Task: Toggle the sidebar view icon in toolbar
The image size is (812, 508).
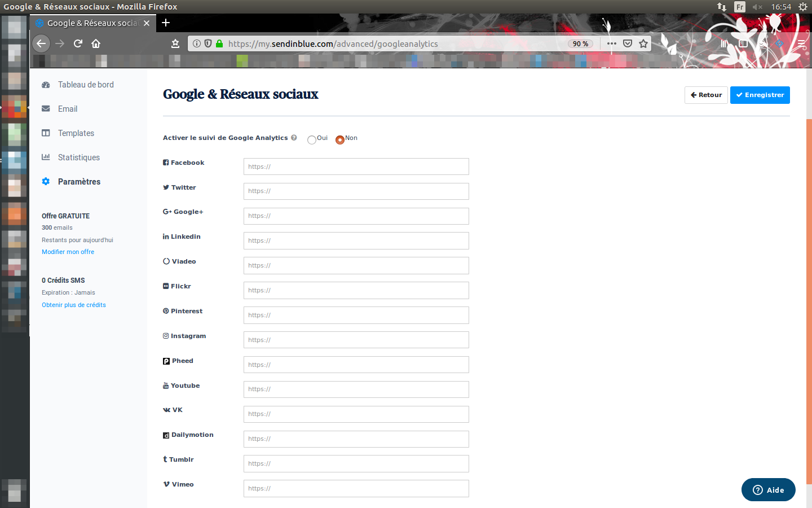Action: [743, 43]
